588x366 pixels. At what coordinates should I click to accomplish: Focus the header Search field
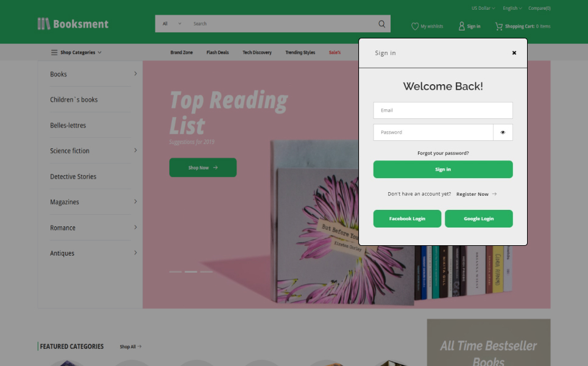[282, 24]
